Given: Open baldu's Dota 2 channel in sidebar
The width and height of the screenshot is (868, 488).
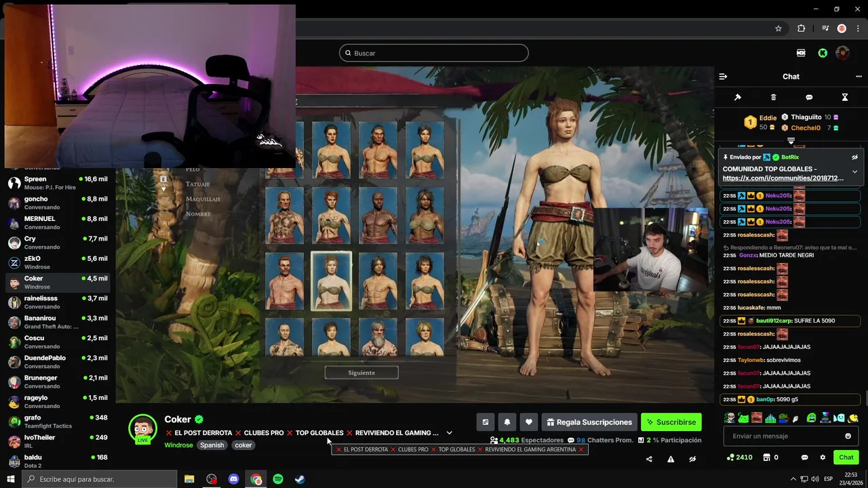Looking at the screenshot, I should (x=58, y=461).
